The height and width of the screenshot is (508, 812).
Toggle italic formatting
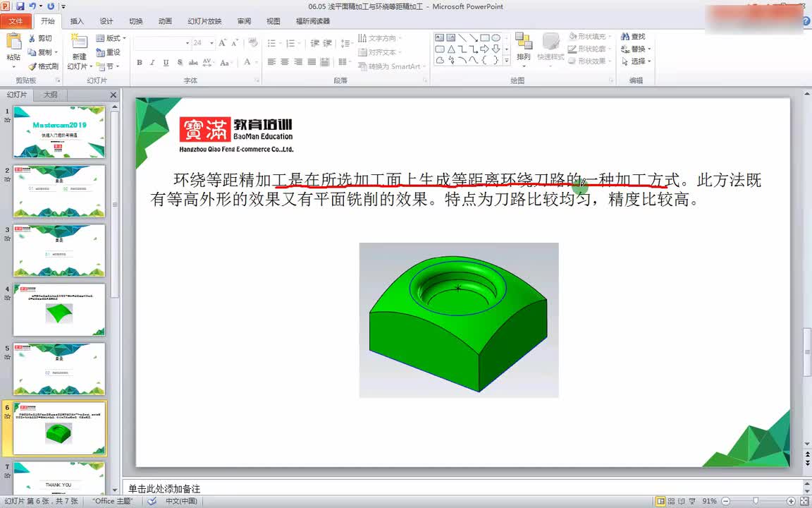152,63
